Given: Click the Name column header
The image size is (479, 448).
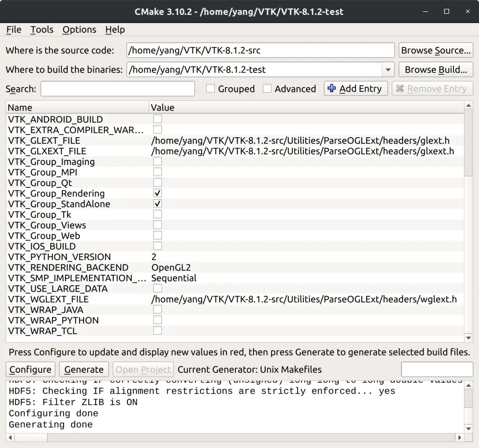Looking at the screenshot, I should click(78, 108).
